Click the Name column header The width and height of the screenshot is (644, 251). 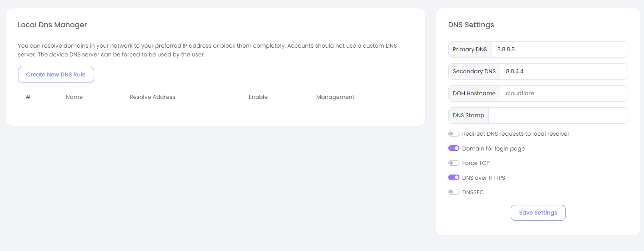pos(74,97)
